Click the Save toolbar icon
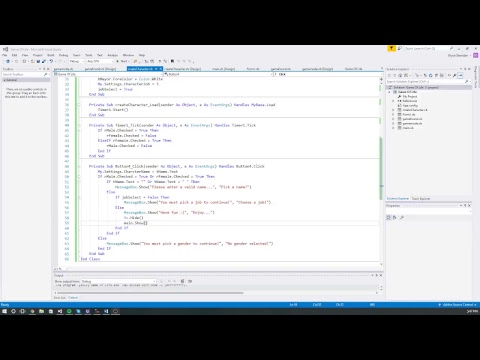480x360 pixels. pyautogui.click(x=38, y=61)
